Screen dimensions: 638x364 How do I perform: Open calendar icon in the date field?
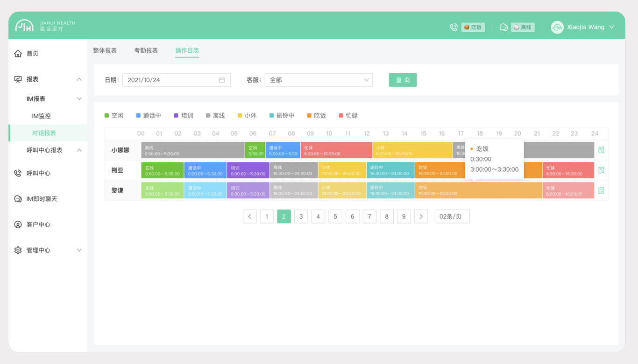click(222, 80)
